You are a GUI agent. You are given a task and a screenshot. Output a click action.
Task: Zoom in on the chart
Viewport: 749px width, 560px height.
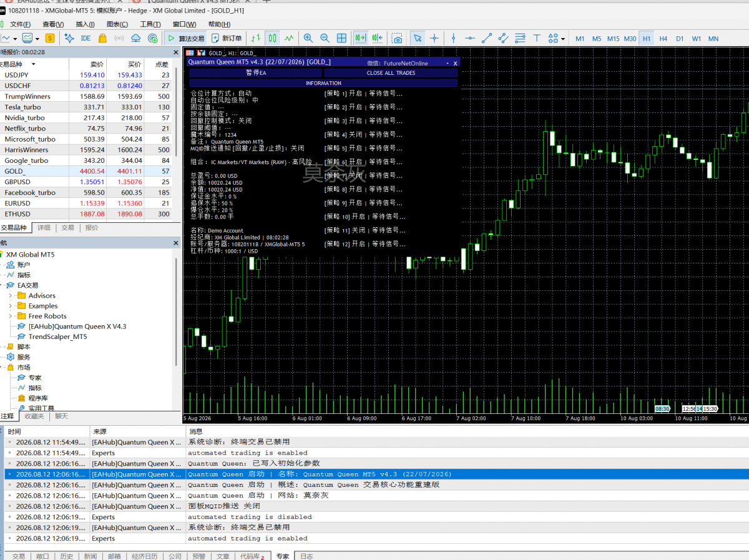coord(308,38)
